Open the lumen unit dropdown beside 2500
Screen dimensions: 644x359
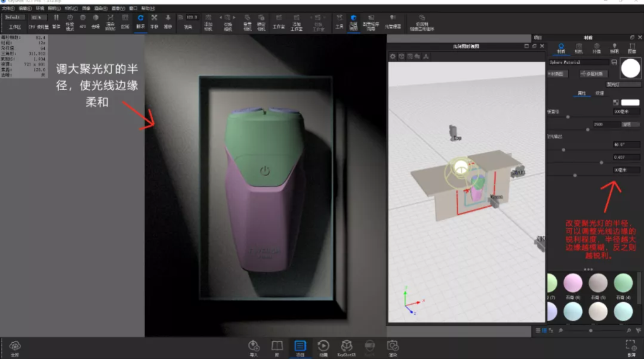(x=630, y=124)
